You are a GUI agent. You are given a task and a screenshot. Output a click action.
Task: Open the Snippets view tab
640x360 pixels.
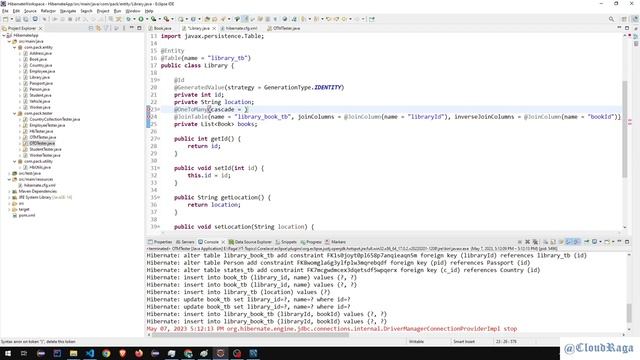click(x=286, y=242)
